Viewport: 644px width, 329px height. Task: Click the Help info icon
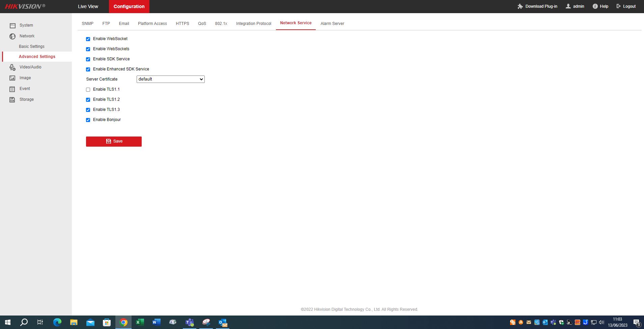[595, 6]
